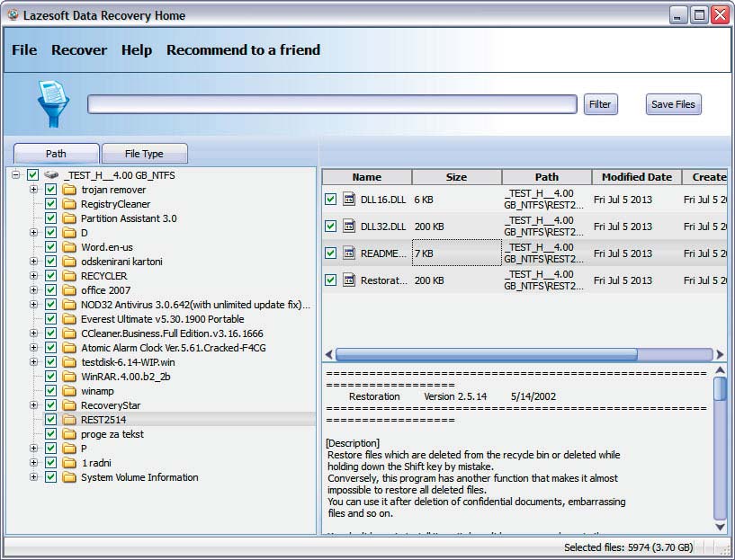Click the REST2514 folder icon
735x560 pixels.
(69, 420)
